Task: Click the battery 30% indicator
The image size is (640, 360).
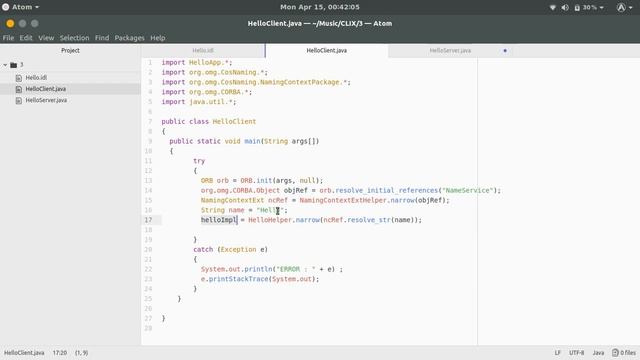Action: click(x=586, y=7)
